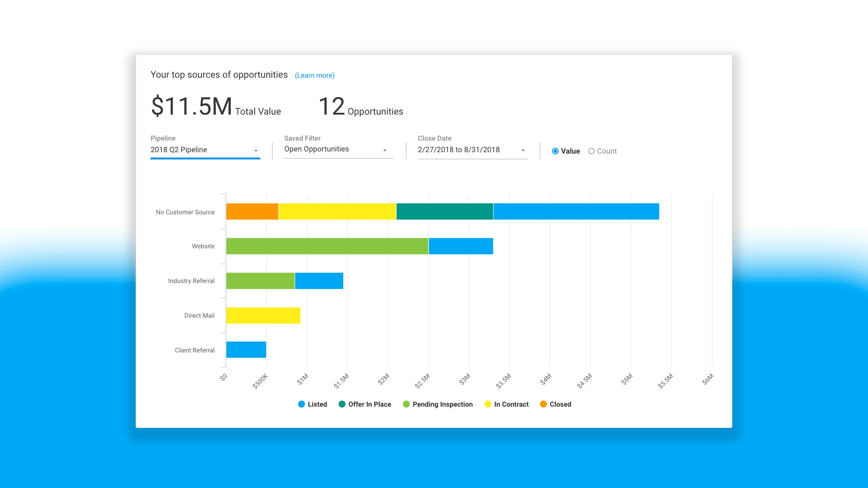
Task: Click the yellow Direct Mail bar
Action: [x=263, y=316]
